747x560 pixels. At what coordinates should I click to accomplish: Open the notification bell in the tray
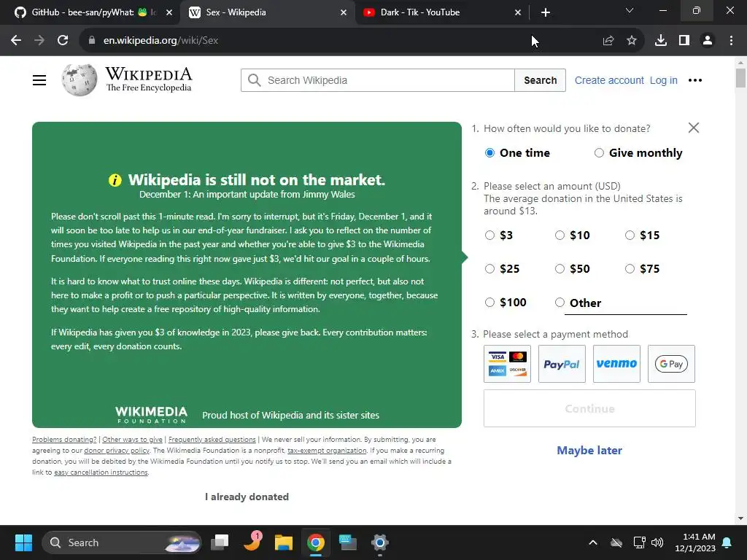pyautogui.click(x=727, y=542)
